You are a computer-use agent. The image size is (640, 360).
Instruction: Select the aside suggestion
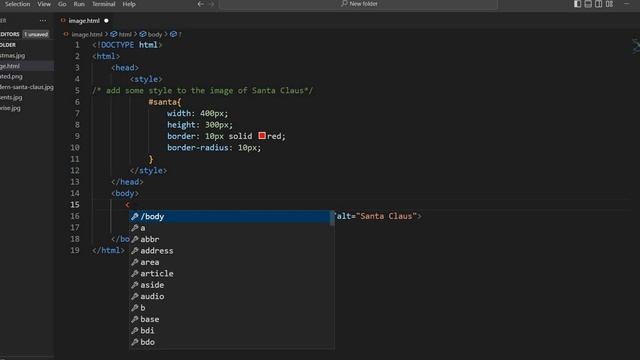[x=232, y=285]
